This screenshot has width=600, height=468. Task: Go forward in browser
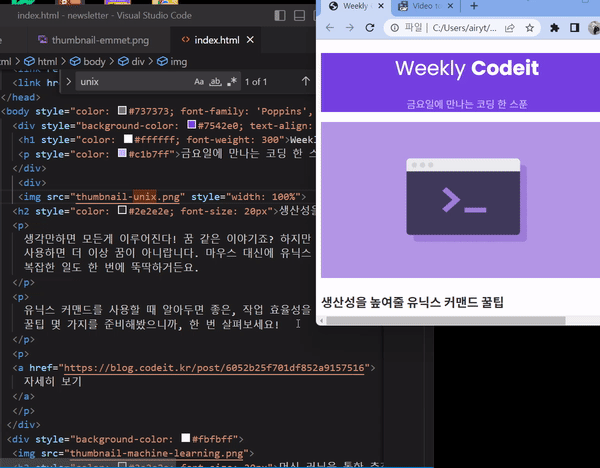[x=349, y=28]
